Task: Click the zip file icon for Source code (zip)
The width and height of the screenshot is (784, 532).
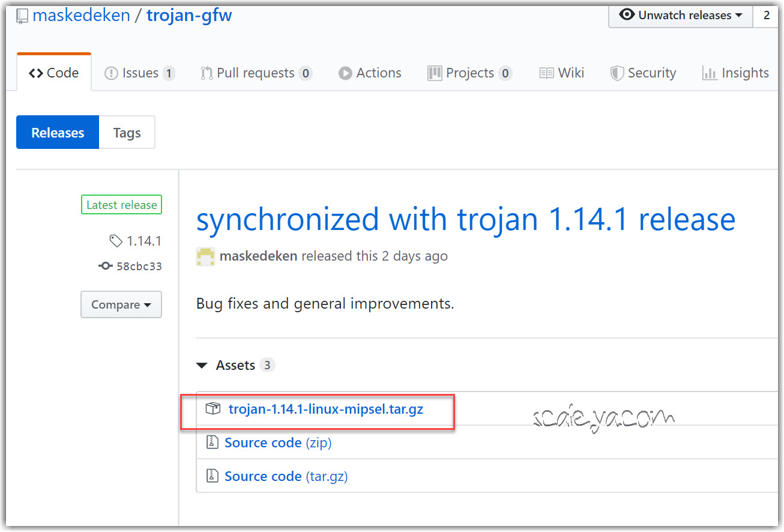Action: click(213, 443)
